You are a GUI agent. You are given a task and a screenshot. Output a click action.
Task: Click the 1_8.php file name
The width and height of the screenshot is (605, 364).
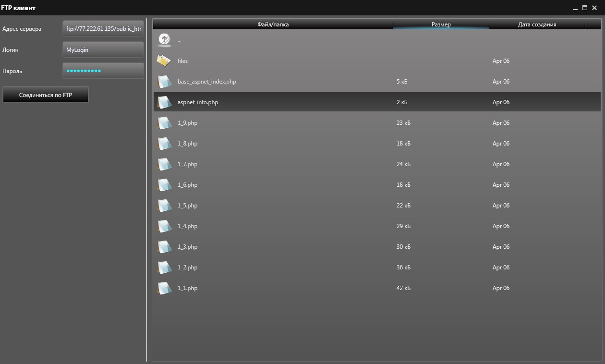click(187, 144)
